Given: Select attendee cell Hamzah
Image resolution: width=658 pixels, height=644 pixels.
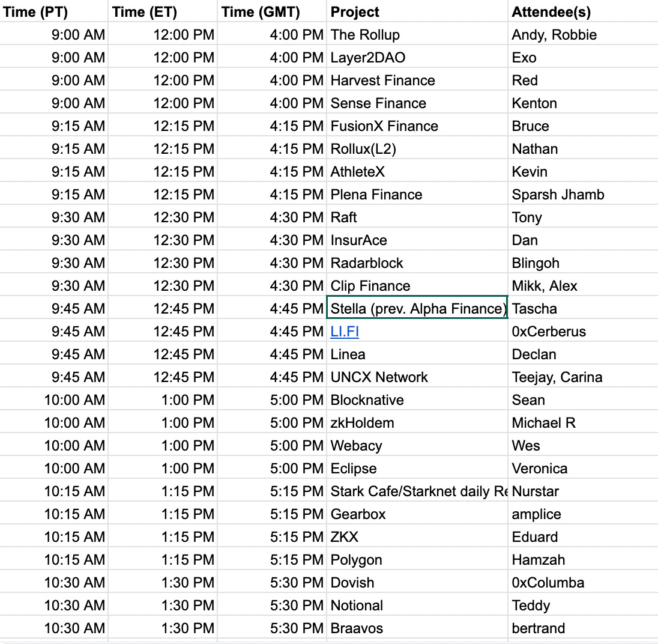Looking at the screenshot, I should tap(584, 559).
